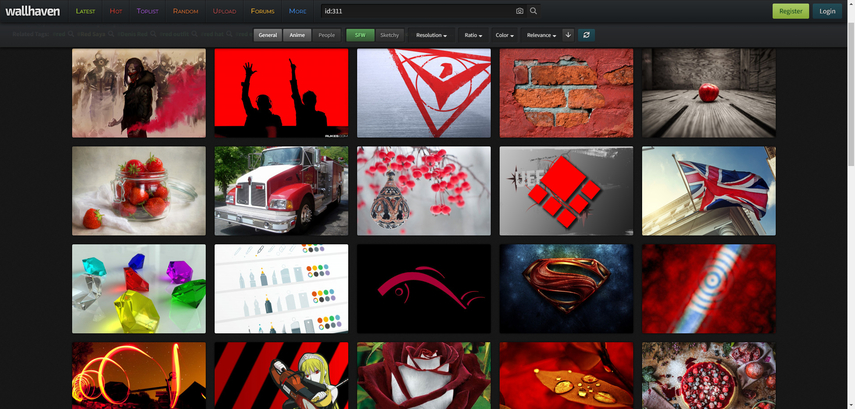Viewport: 855px width, 409px height.
Task: Open the red diamond squares logo wallpaper
Action: (567, 191)
